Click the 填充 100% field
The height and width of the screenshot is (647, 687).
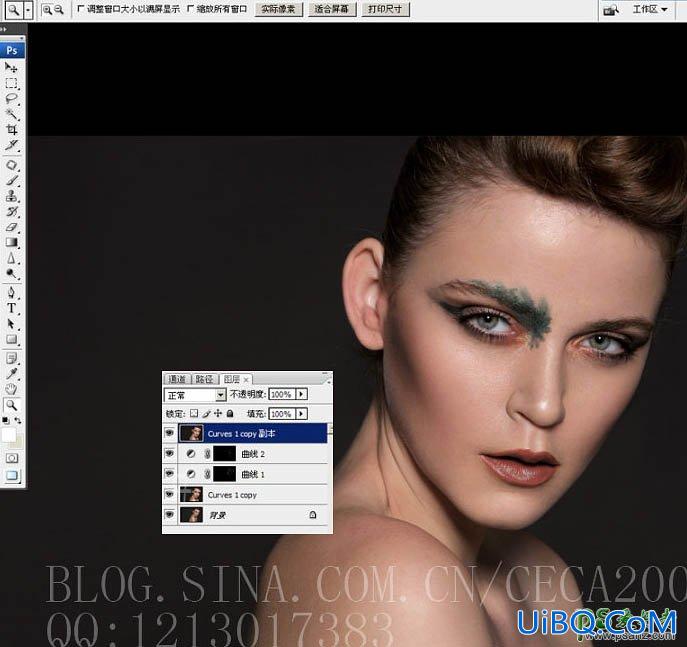[x=282, y=414]
